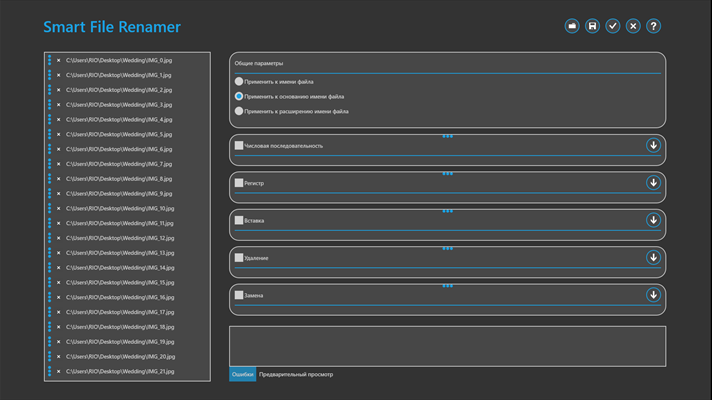Viewport: 712px width, 400px height.
Task: Clear with the X circle icon
Action: [x=633, y=26]
